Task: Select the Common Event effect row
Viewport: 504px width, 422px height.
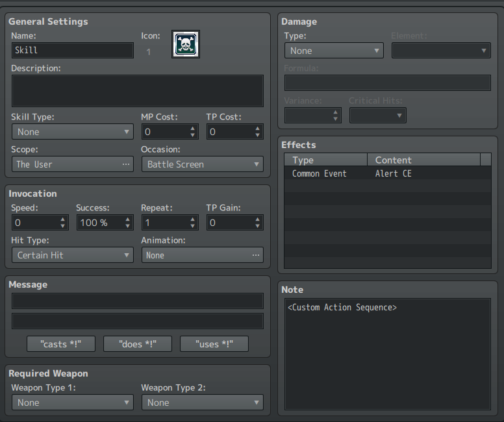Action: 388,173
